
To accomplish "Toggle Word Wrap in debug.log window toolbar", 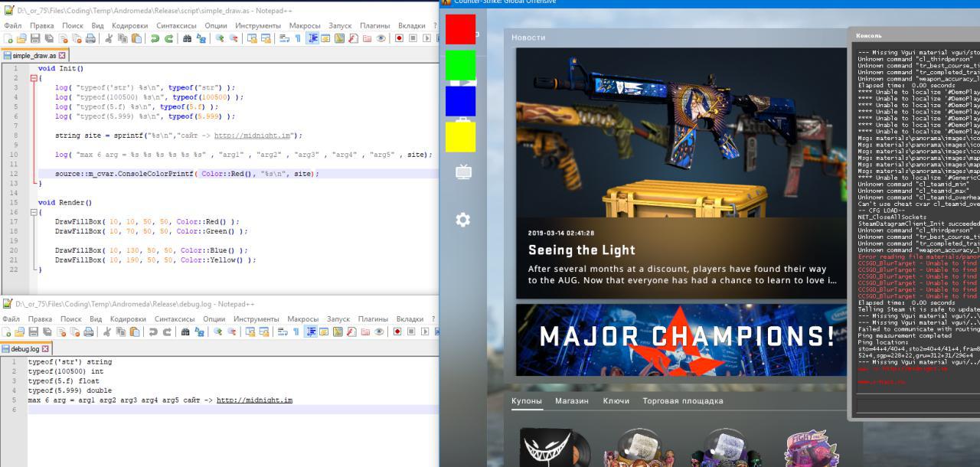I will point(283,331).
